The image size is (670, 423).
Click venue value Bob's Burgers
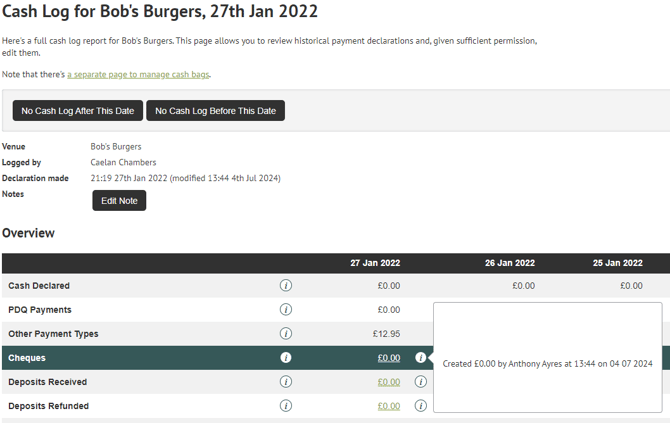click(116, 147)
